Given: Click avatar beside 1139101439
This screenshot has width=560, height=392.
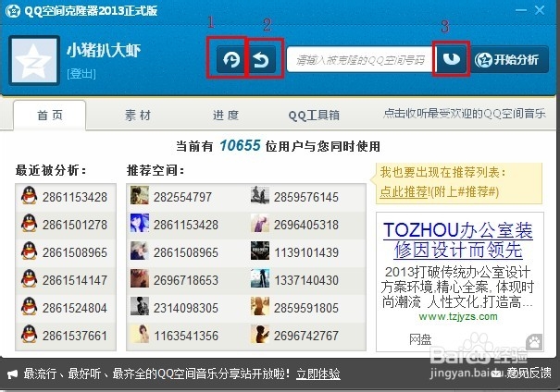Looking at the screenshot, I should 260,251.
